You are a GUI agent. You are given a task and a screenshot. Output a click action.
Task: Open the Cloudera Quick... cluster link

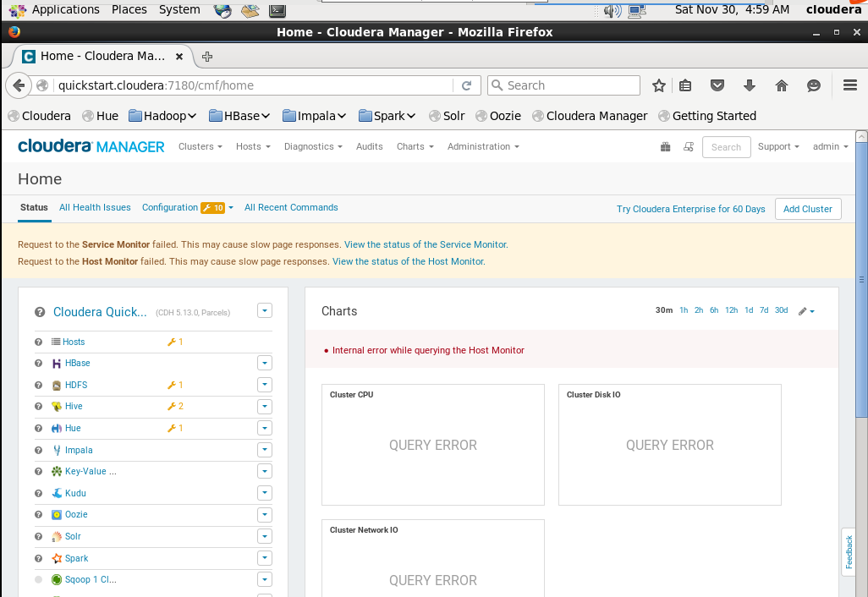point(100,312)
